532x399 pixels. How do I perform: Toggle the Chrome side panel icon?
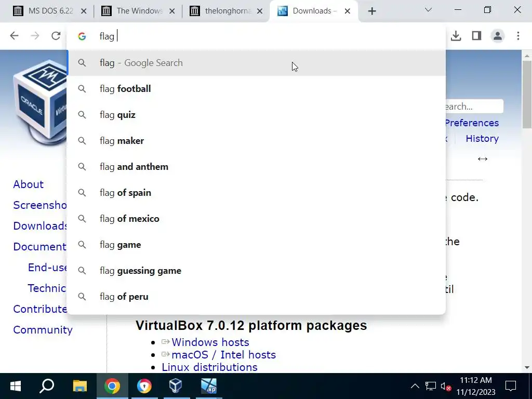(x=477, y=36)
